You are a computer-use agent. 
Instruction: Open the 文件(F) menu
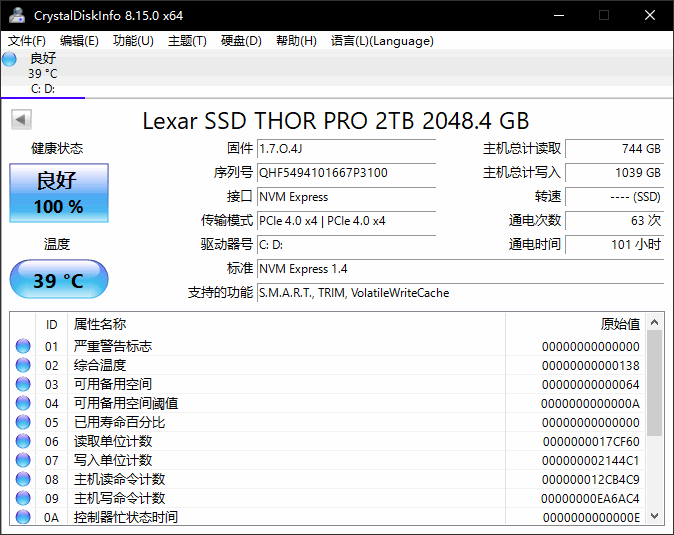coord(27,41)
